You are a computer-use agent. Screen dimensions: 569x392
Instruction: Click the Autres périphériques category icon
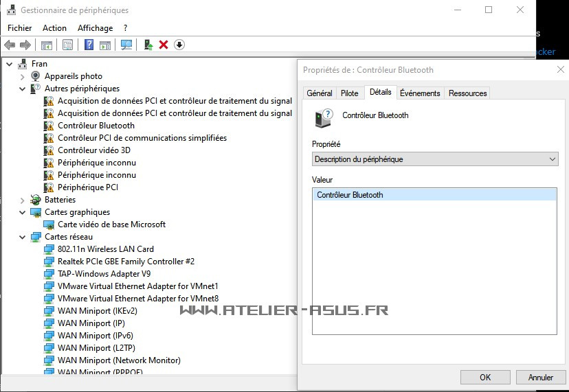coord(35,89)
